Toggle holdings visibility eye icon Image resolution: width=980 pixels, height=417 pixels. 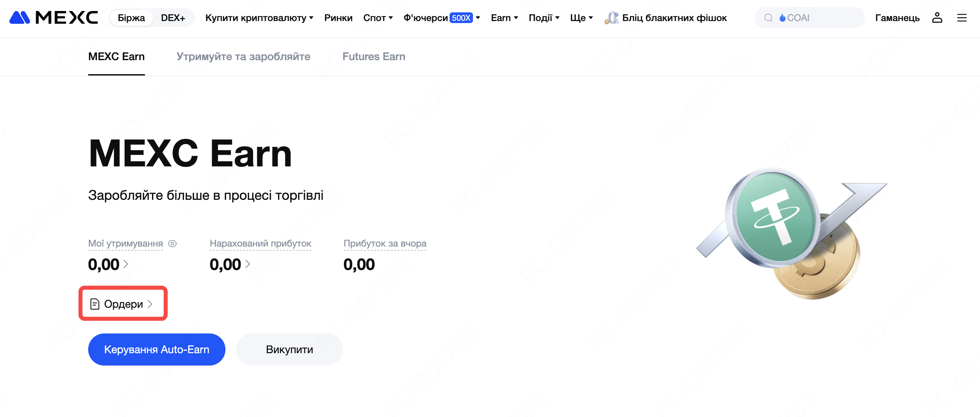(x=172, y=244)
